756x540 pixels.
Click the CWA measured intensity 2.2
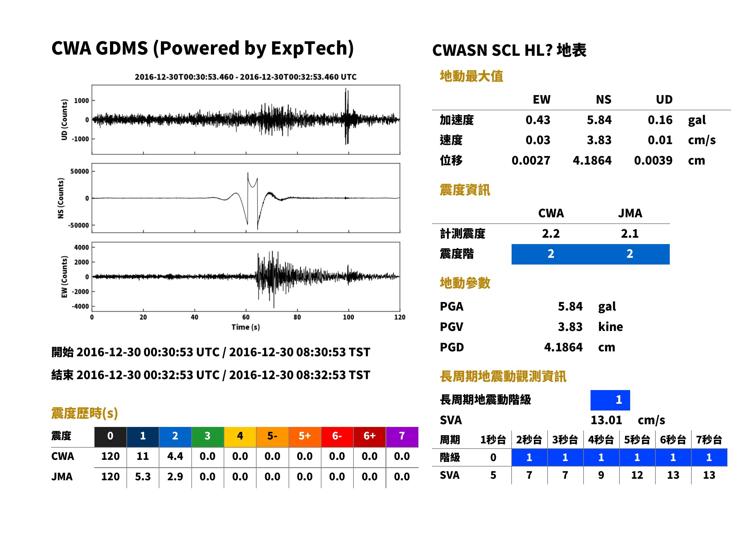tap(551, 234)
